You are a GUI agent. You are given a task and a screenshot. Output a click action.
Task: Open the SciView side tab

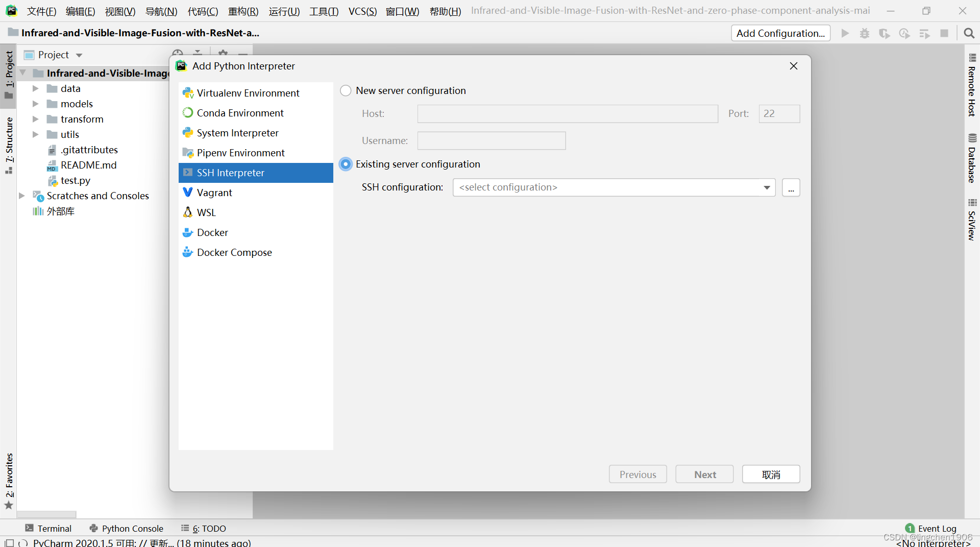click(x=972, y=219)
